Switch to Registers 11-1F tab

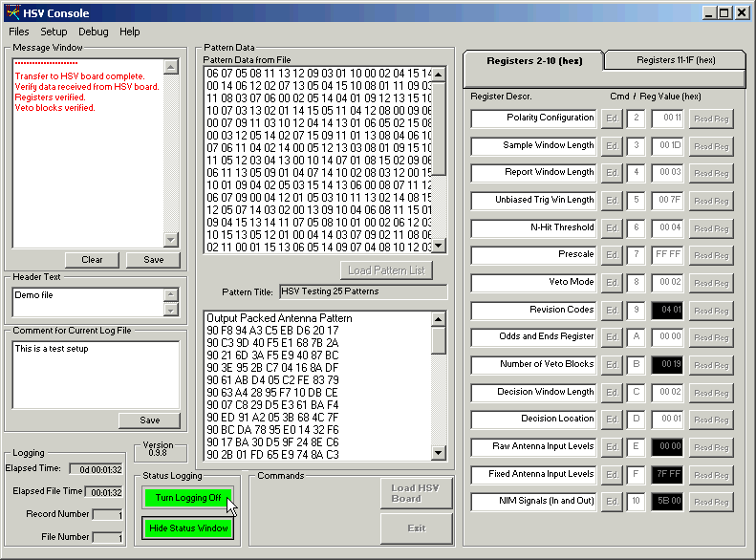pyautogui.click(x=675, y=60)
